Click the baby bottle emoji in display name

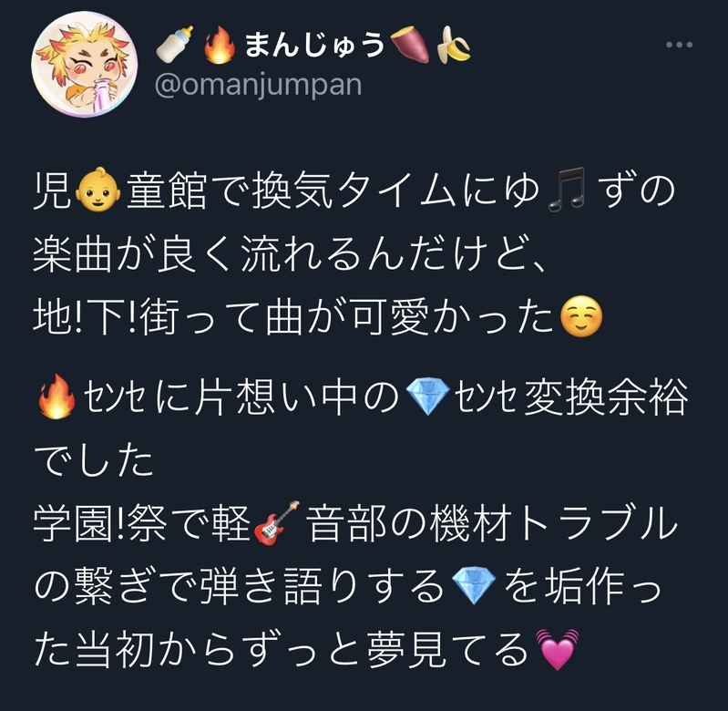point(175,45)
